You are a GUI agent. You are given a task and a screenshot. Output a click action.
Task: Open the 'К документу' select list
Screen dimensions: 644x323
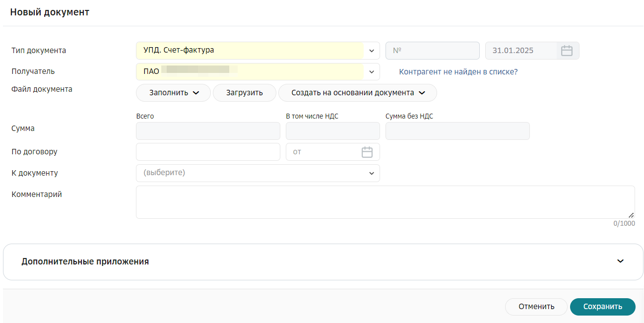(258, 173)
